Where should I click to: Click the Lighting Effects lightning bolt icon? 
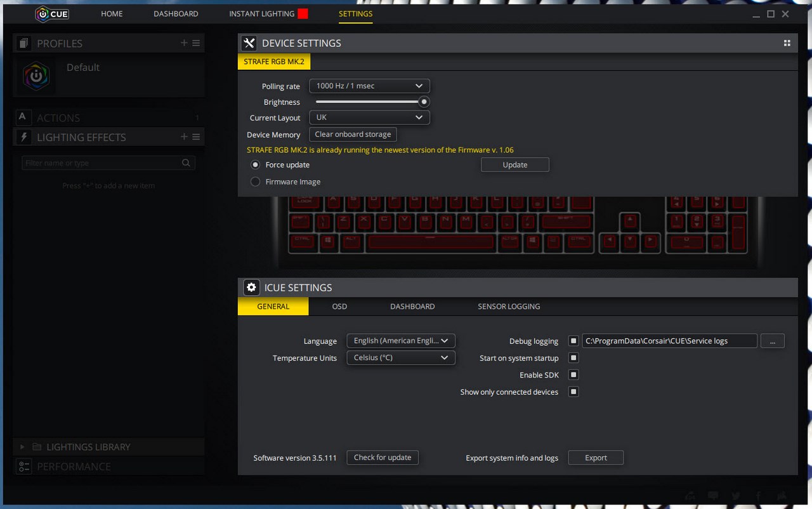[23, 137]
